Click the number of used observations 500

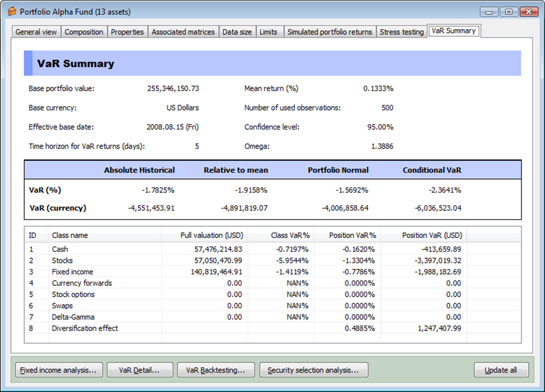click(387, 108)
